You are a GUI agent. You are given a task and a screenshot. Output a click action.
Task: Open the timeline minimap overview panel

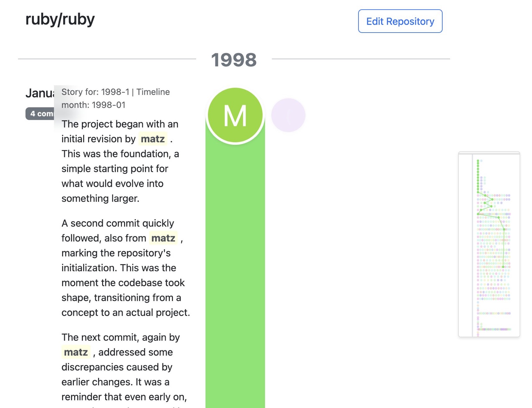click(489, 244)
